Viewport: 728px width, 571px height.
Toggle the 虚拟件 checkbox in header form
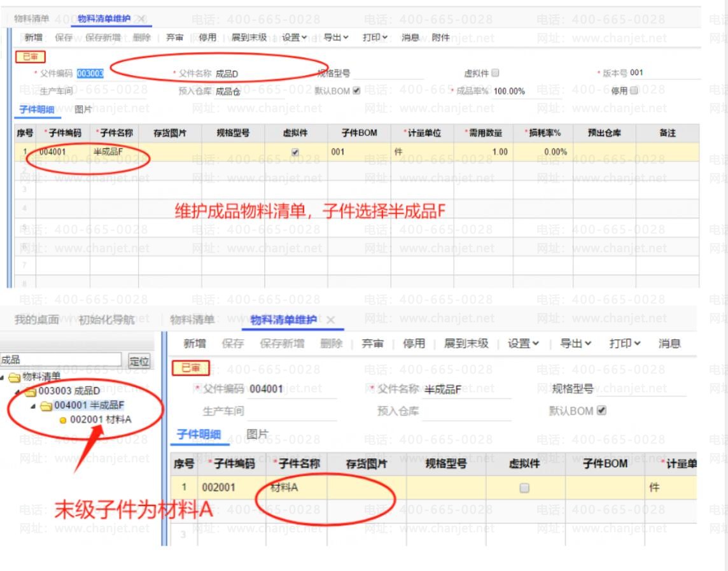tap(495, 73)
